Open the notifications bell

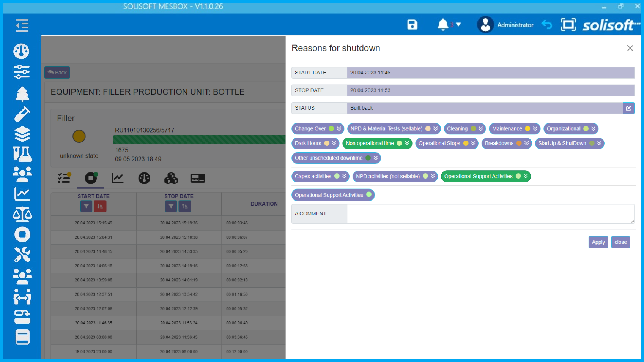[x=443, y=25]
